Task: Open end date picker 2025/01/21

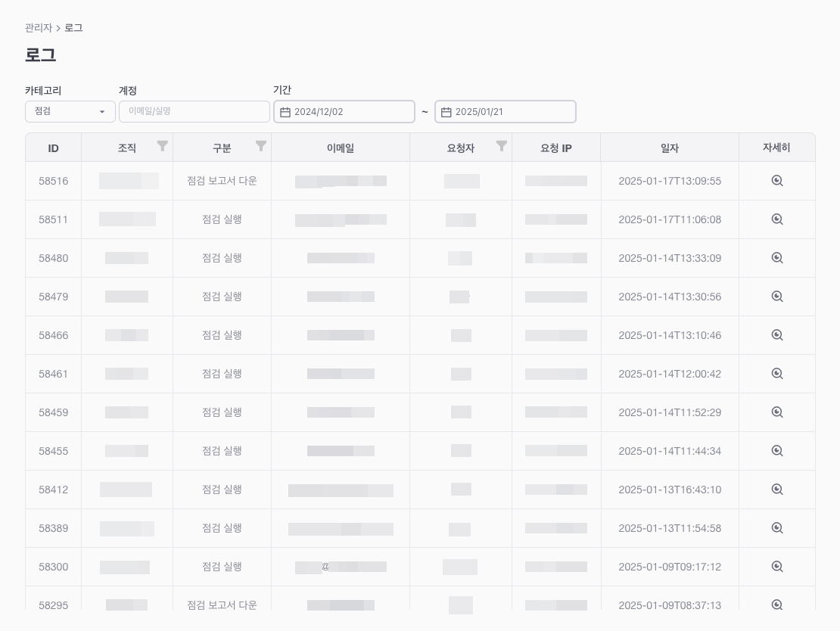Action: (505, 112)
